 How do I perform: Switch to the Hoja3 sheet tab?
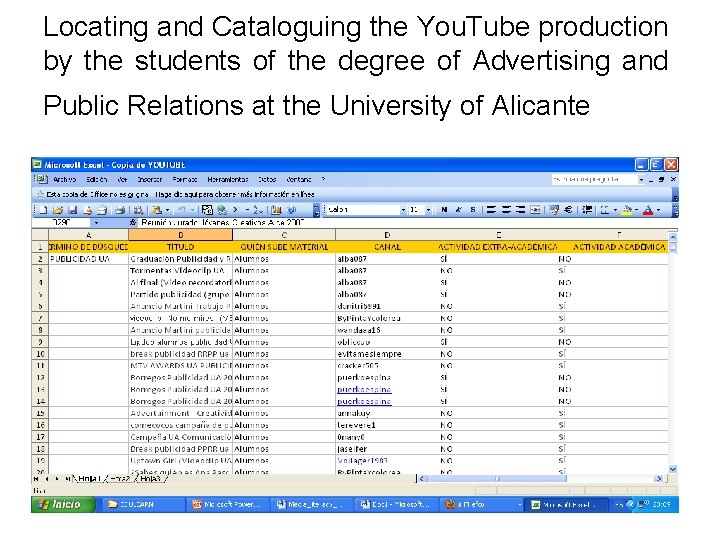click(150, 478)
